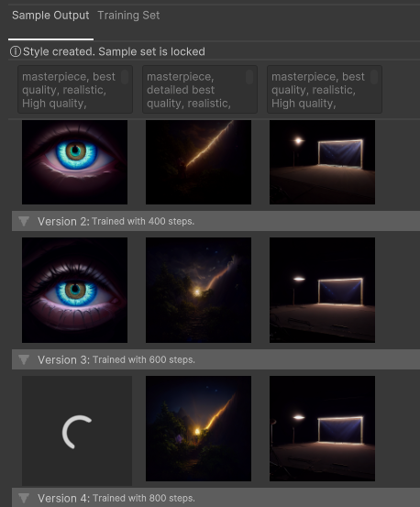Open the goal frame thumbnail above Version 4 header
Image resolution: width=420 pixels, height=507 pixels.
point(323,428)
